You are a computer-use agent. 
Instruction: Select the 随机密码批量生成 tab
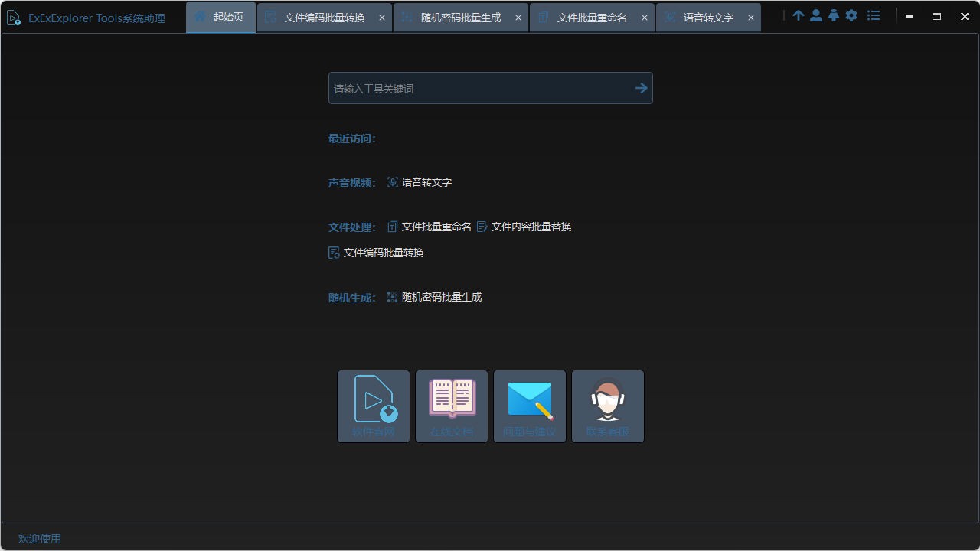pos(455,16)
